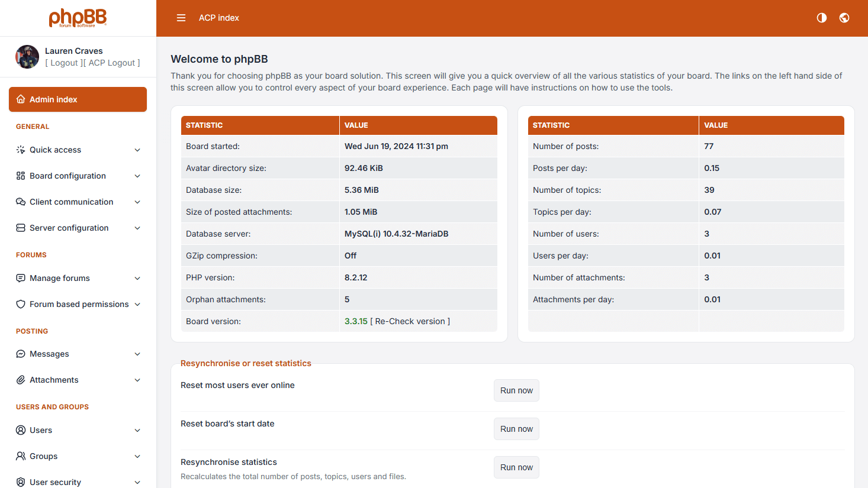Open the Admin index menu item
The image size is (868, 488).
point(78,99)
